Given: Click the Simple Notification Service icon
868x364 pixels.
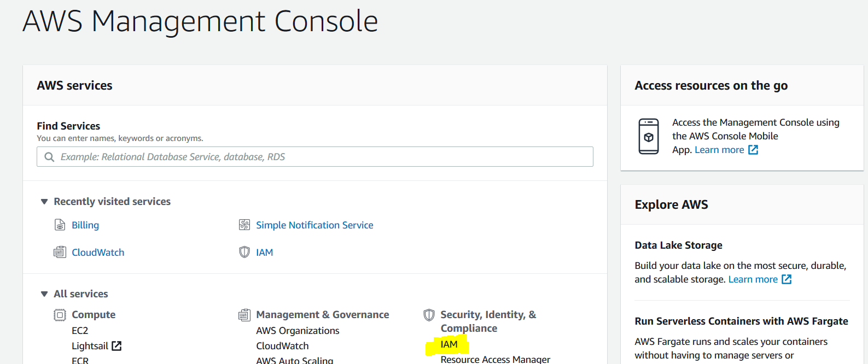Looking at the screenshot, I should click(244, 225).
